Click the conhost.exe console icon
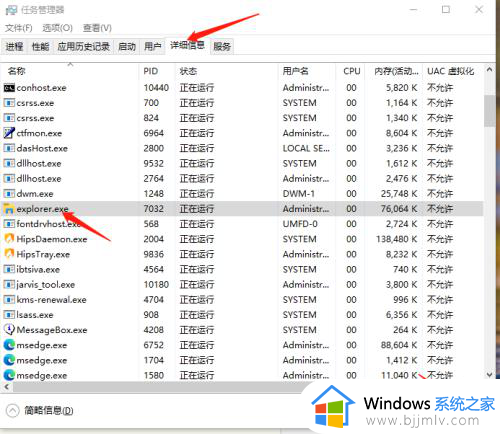The image size is (500, 434). point(9,88)
